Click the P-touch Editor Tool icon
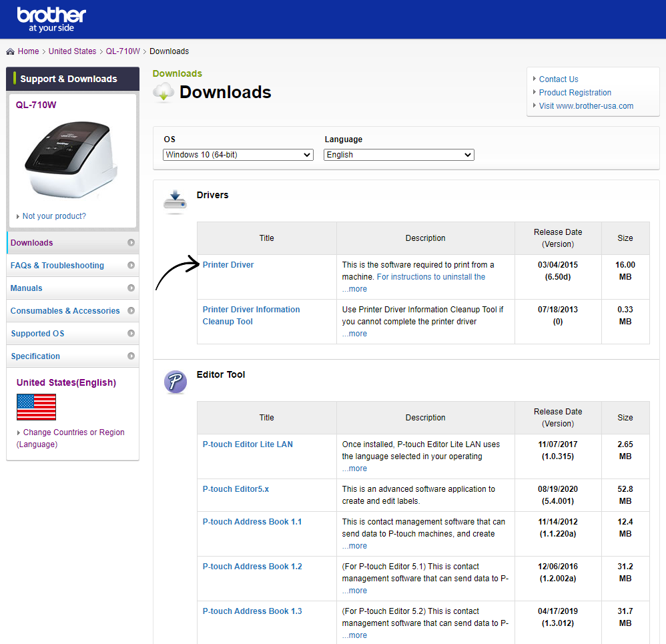This screenshot has height=644, width=666. click(175, 382)
